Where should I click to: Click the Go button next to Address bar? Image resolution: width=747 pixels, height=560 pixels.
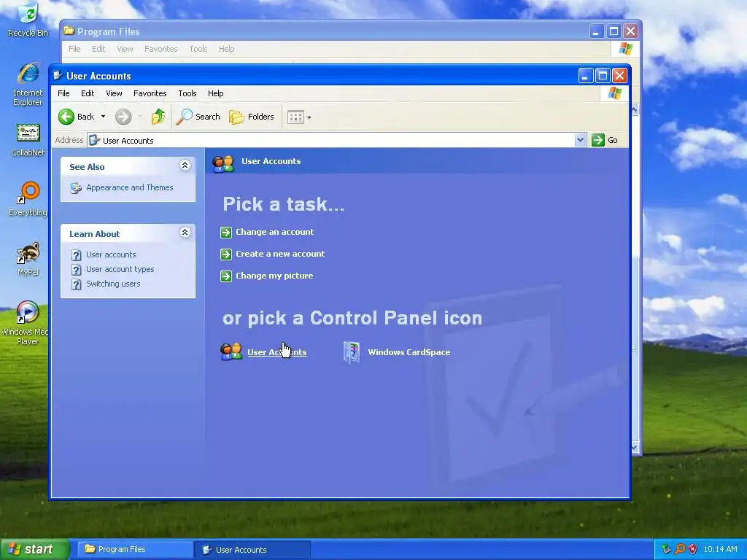(605, 140)
